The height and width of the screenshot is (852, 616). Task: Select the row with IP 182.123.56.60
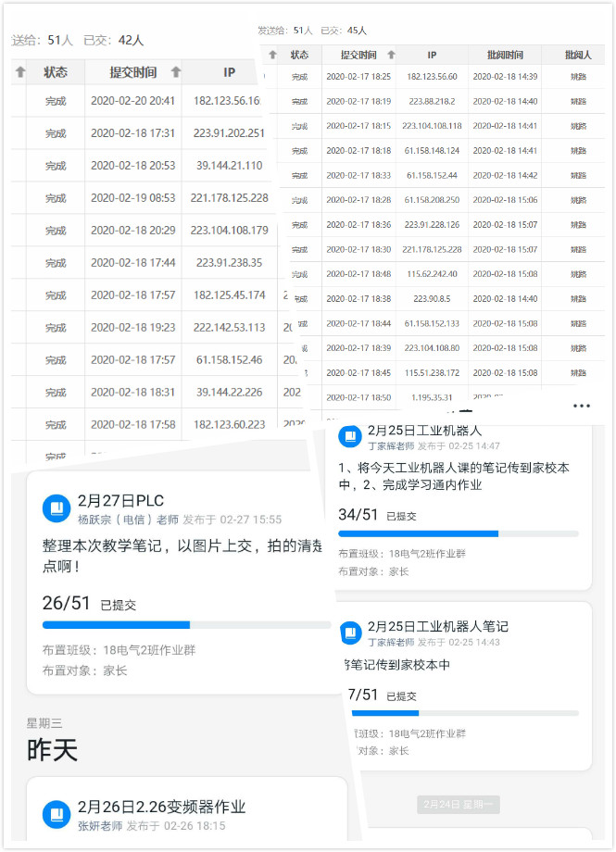[x=433, y=77]
